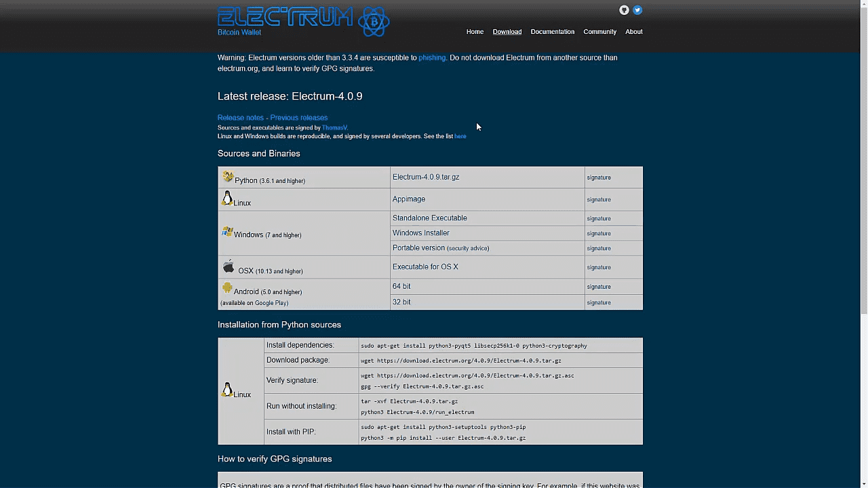Click the Electrum logo in the header
This screenshot has width=868, height=488.
(303, 21)
